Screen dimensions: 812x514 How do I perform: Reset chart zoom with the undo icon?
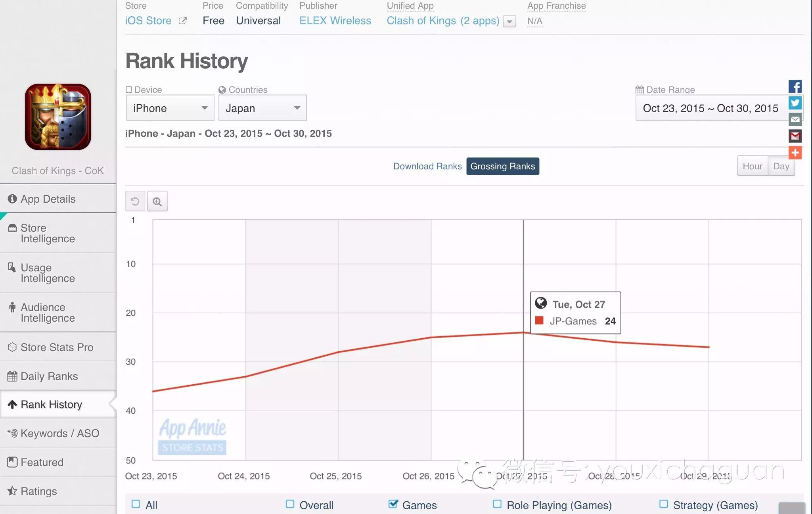135,201
